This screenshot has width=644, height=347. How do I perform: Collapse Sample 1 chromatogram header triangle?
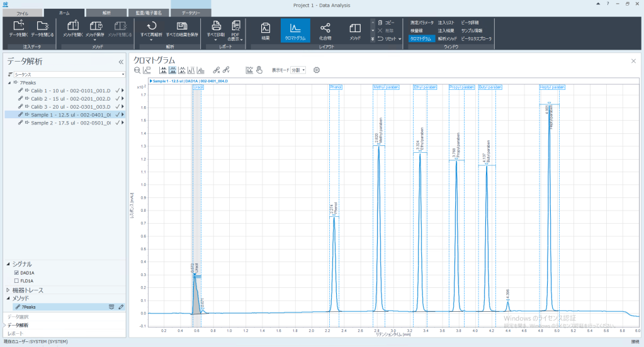[150, 81]
